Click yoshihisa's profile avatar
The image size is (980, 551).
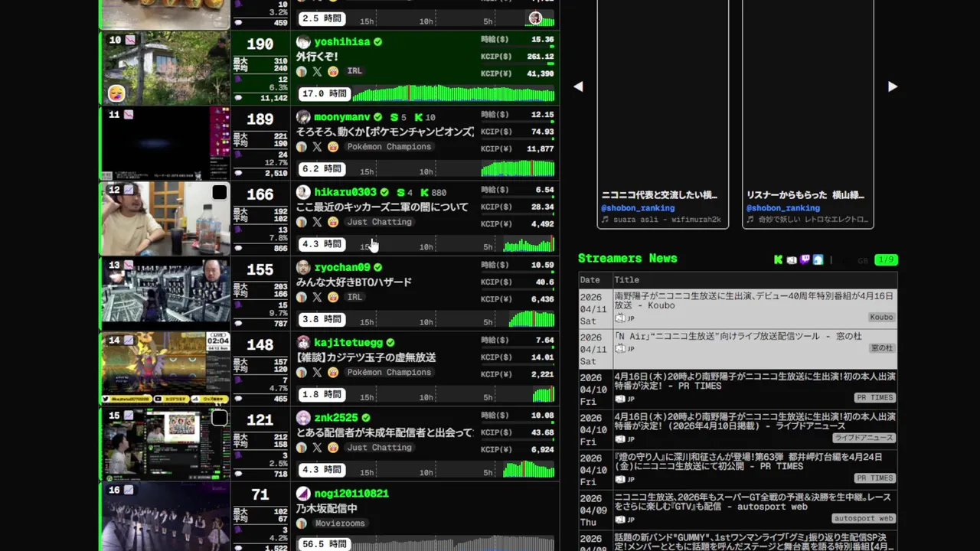tap(303, 41)
